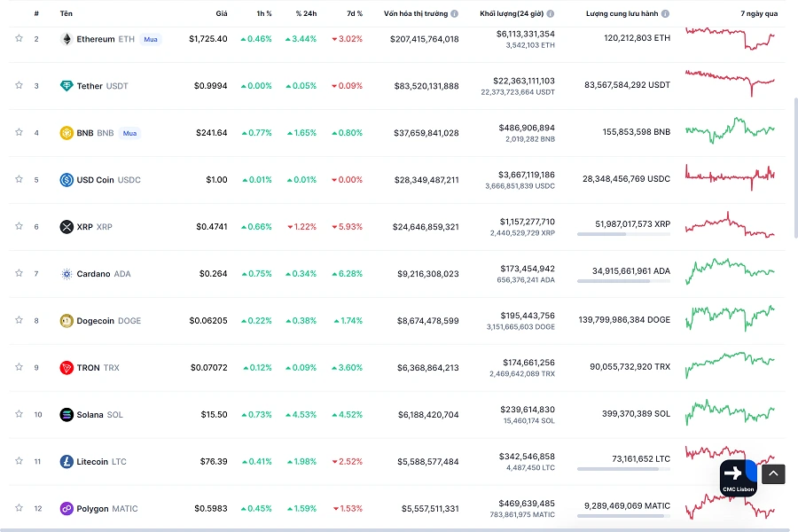The width and height of the screenshot is (798, 532).
Task: Sort the table by the Giá column
Action: [221, 13]
